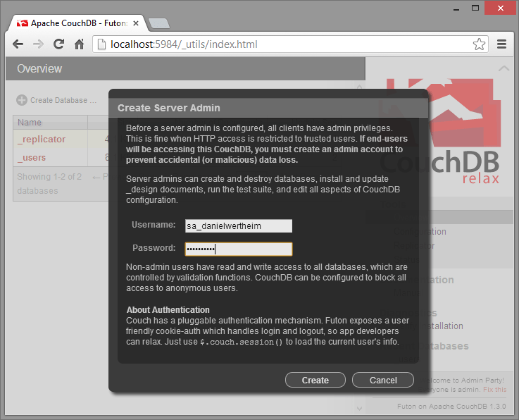Open a new browser tab
This screenshot has width=519, height=420.
tap(159, 23)
